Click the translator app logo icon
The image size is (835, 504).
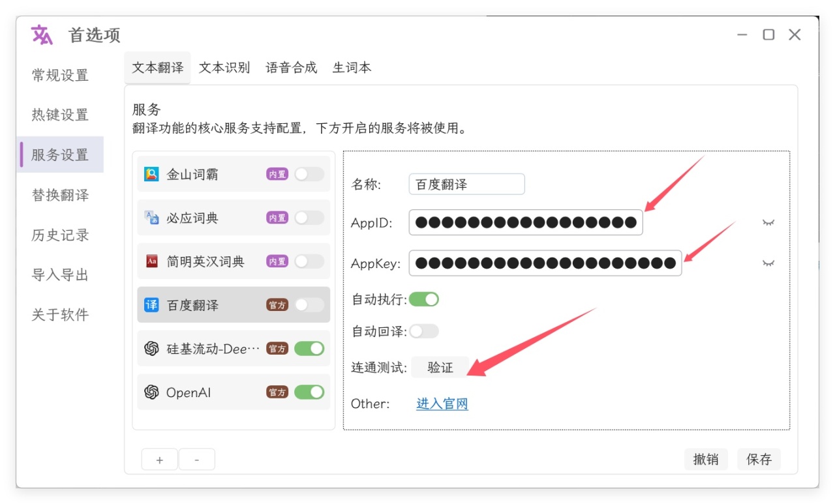pos(42,35)
